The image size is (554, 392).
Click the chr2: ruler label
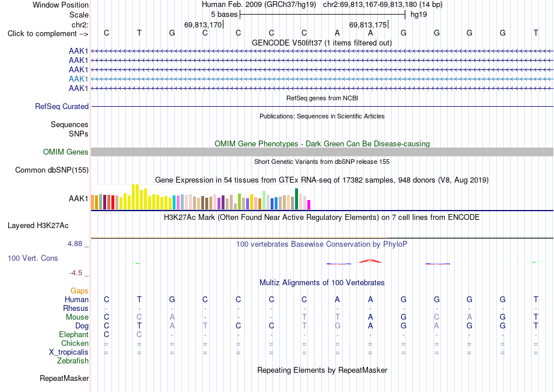(x=80, y=24)
